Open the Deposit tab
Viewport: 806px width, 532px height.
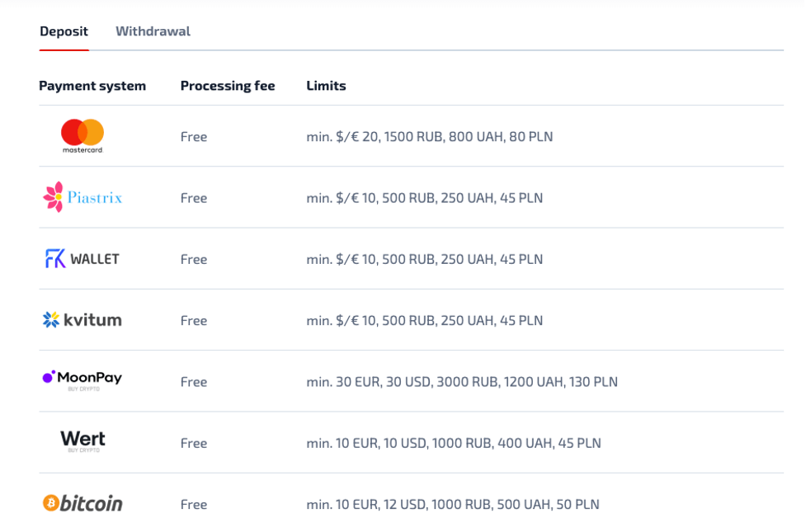tap(64, 31)
